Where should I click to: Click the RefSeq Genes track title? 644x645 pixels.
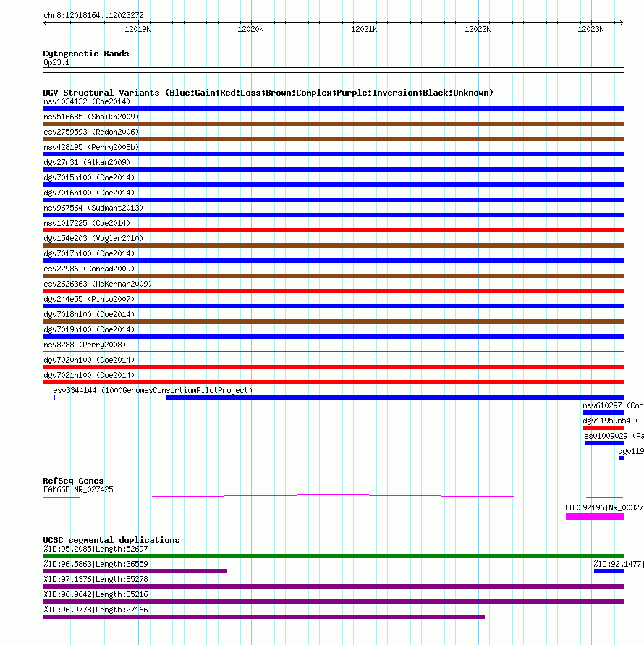point(73,481)
